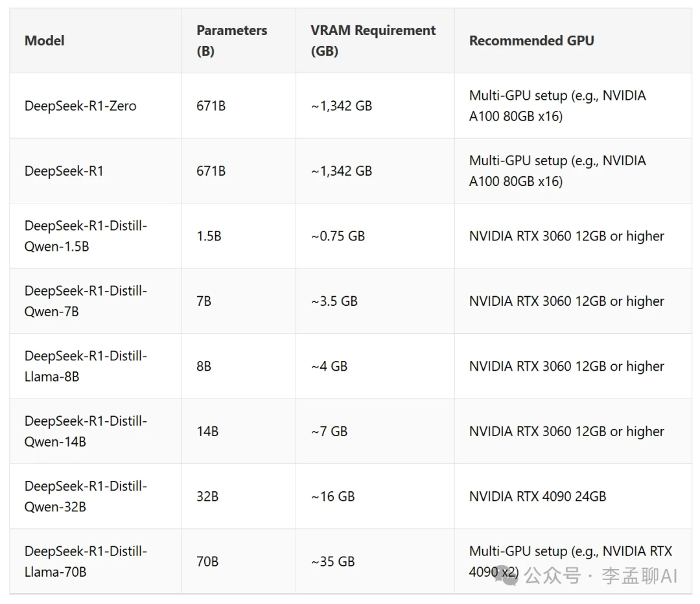This screenshot has width=700, height=604.
Task: Click the 李孟聊AI watermark text
Action: pyautogui.click(x=640, y=576)
